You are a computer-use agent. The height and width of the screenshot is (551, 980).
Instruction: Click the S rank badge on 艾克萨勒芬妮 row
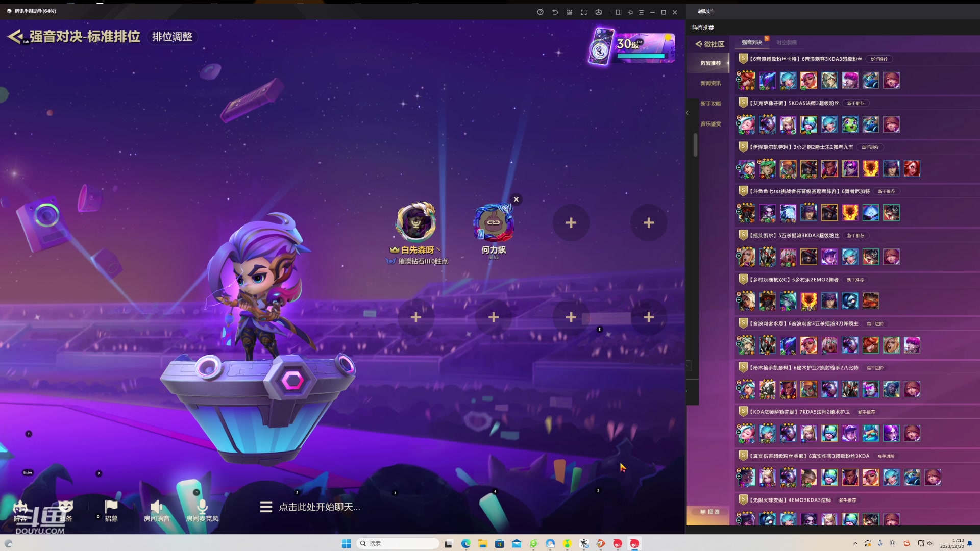743,103
